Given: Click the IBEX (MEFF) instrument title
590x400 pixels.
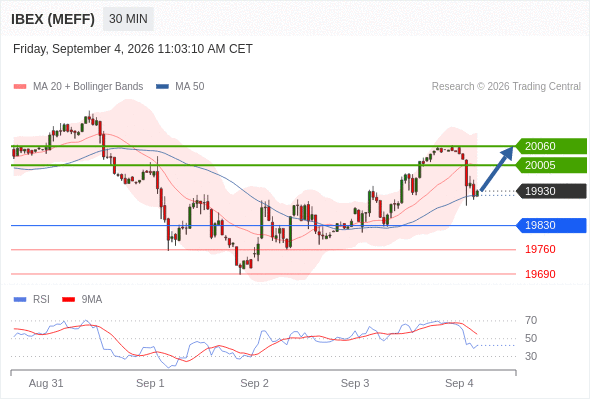Looking at the screenshot, I should 53,19.
